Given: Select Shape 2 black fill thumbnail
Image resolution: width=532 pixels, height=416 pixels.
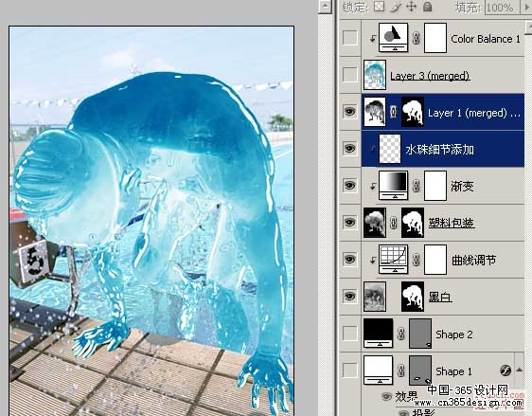Looking at the screenshot, I should pyautogui.click(x=378, y=334).
